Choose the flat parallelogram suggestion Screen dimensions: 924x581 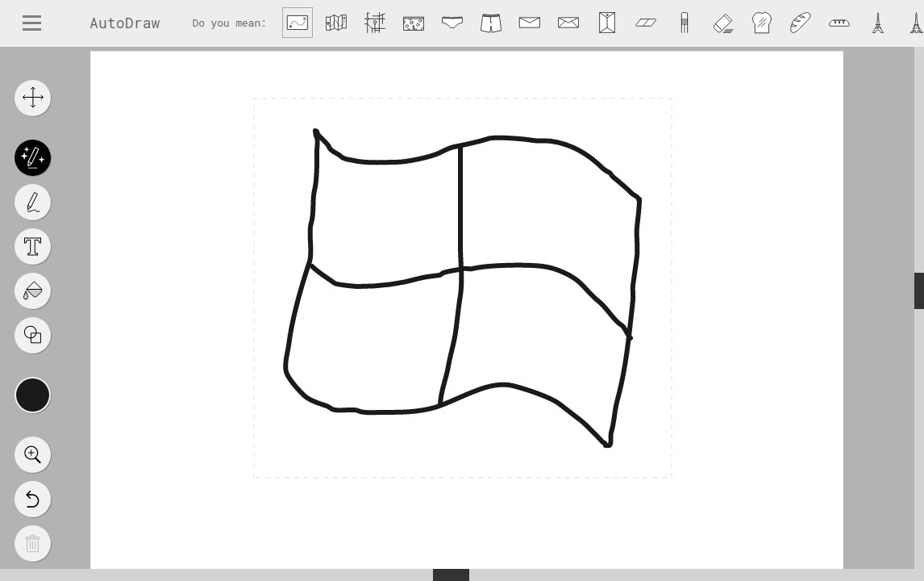click(646, 23)
